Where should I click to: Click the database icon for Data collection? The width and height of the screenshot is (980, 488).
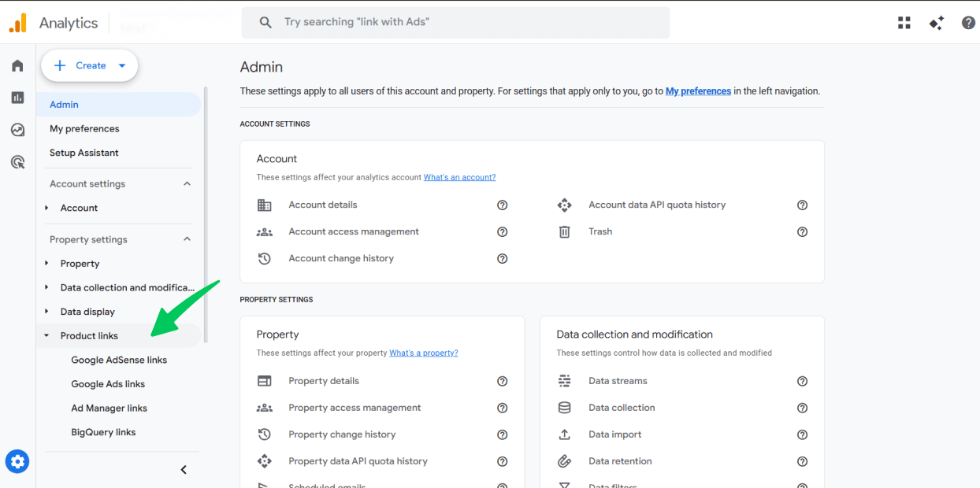click(564, 408)
